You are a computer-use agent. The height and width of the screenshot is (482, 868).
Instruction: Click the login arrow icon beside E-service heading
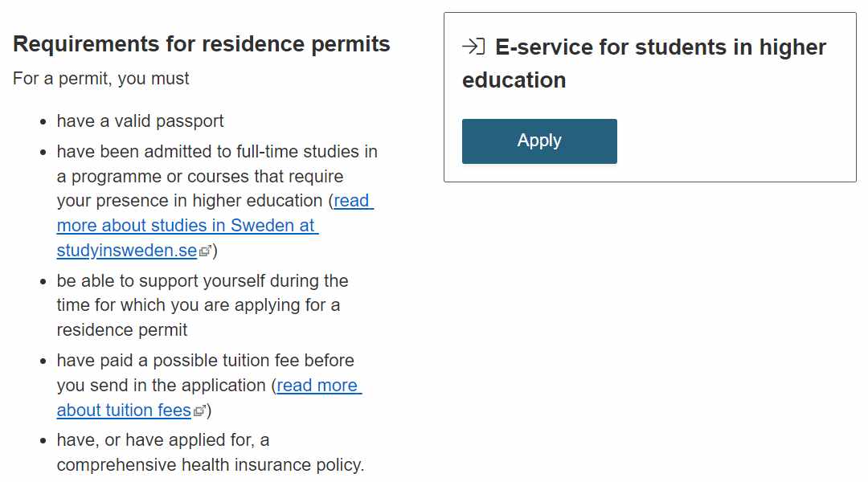[473, 47]
